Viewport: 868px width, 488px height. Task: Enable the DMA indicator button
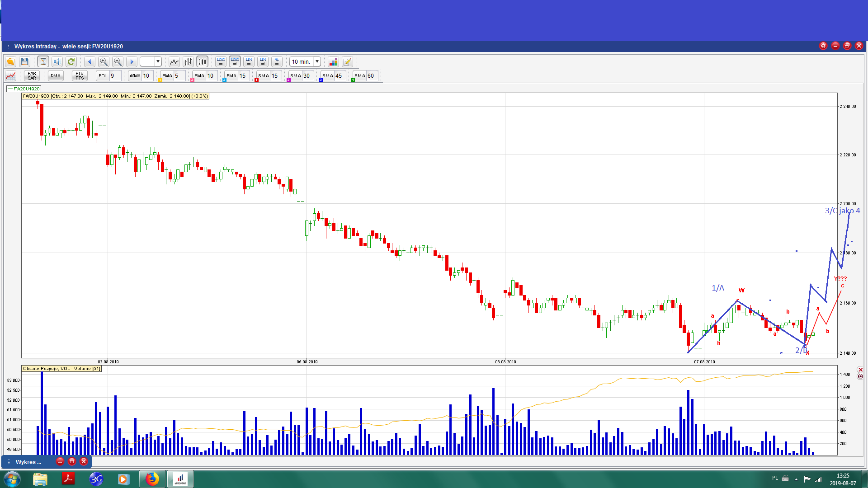pos(56,75)
